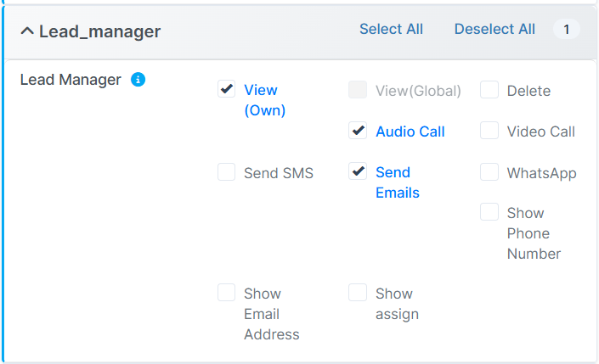
Task: Uncheck the Audio Call checkbox
Action: coord(358,131)
